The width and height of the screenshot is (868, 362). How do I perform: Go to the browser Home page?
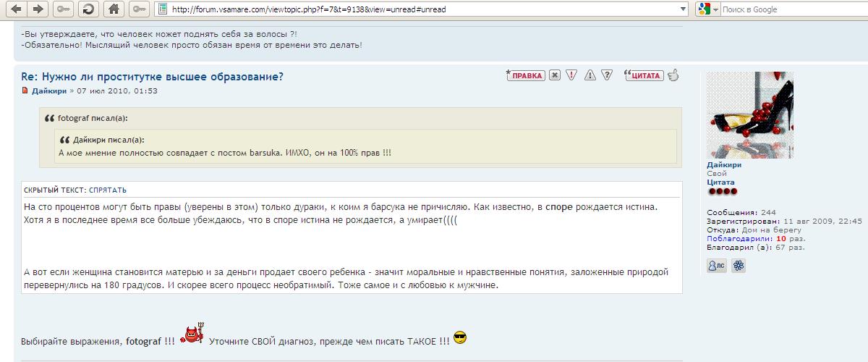113,9
